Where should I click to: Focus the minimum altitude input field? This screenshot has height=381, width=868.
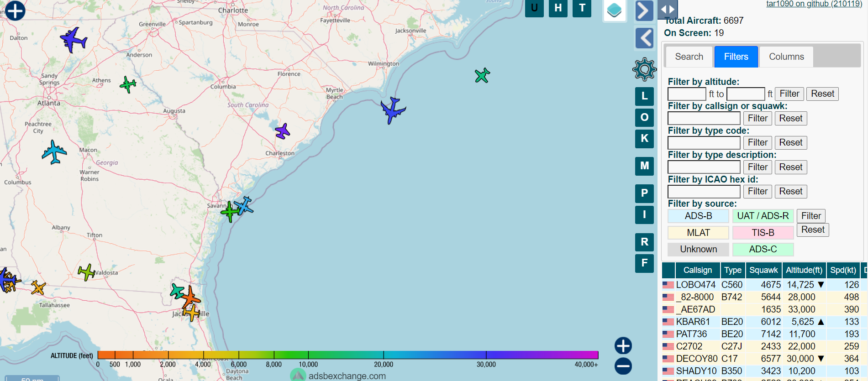(x=687, y=94)
